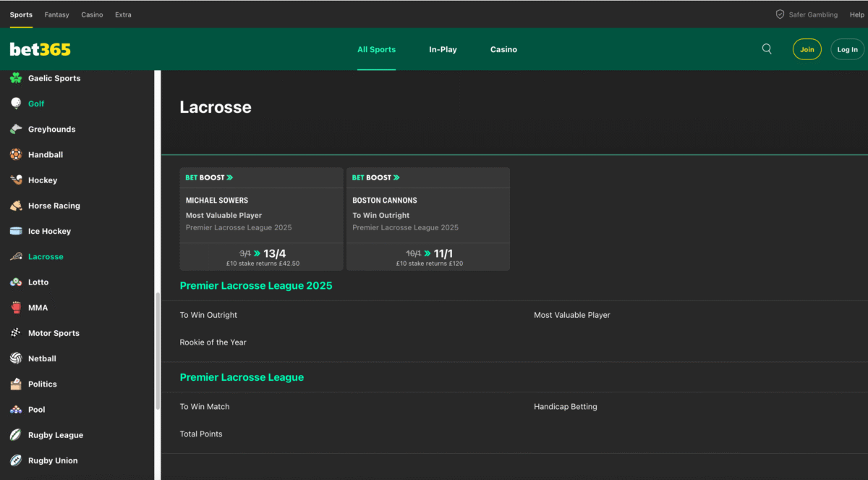Image resolution: width=868 pixels, height=480 pixels.
Task: Click the Rugby League ball icon
Action: pos(16,435)
